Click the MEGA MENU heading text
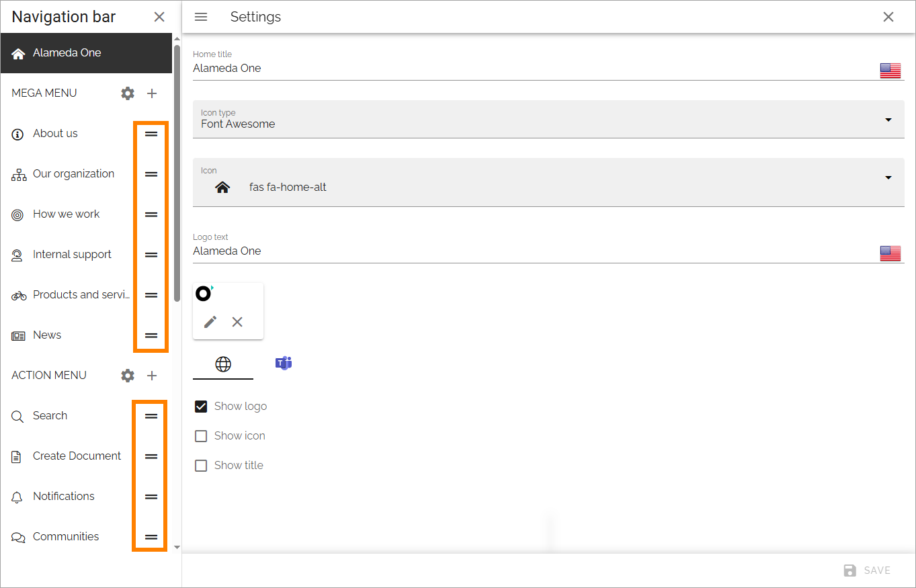 tap(44, 93)
